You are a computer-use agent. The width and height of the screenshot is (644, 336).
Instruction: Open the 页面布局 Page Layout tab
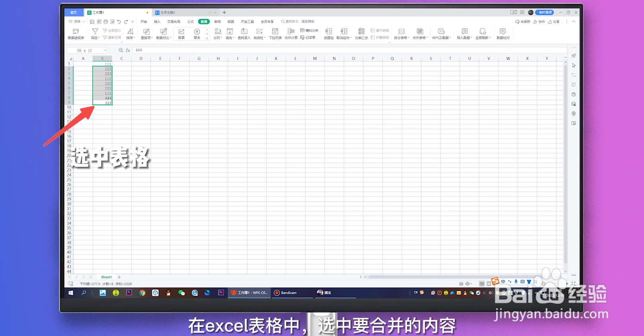click(174, 21)
